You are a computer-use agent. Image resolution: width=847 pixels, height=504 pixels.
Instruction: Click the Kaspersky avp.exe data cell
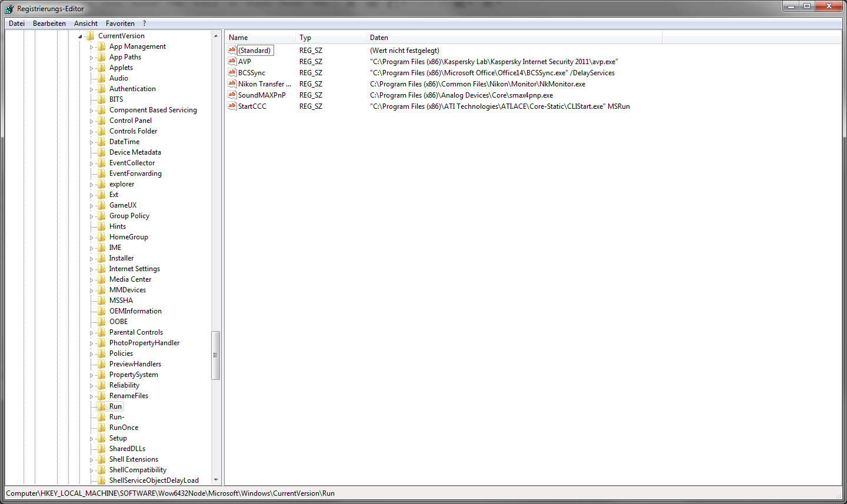(x=494, y=61)
